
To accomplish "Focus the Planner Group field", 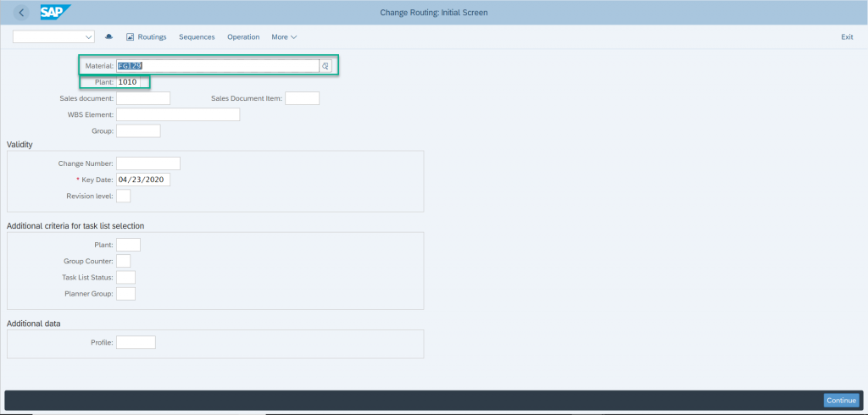I will coord(125,293).
